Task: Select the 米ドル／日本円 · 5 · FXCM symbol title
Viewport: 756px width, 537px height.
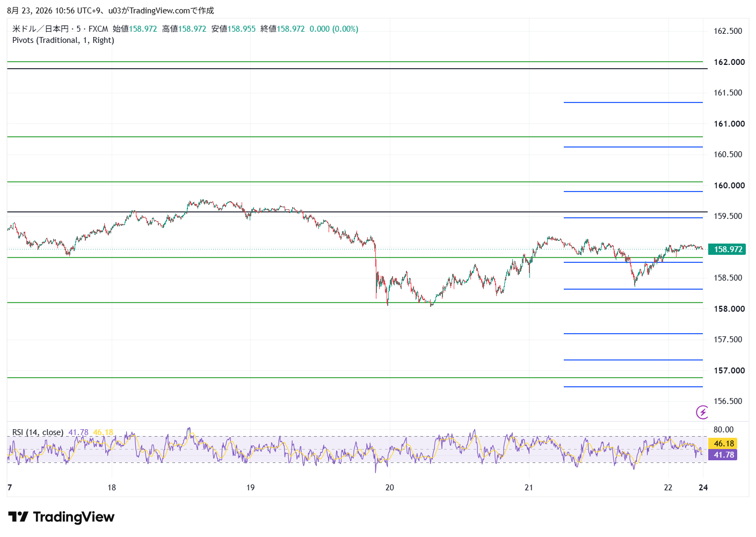Action: 60,29
